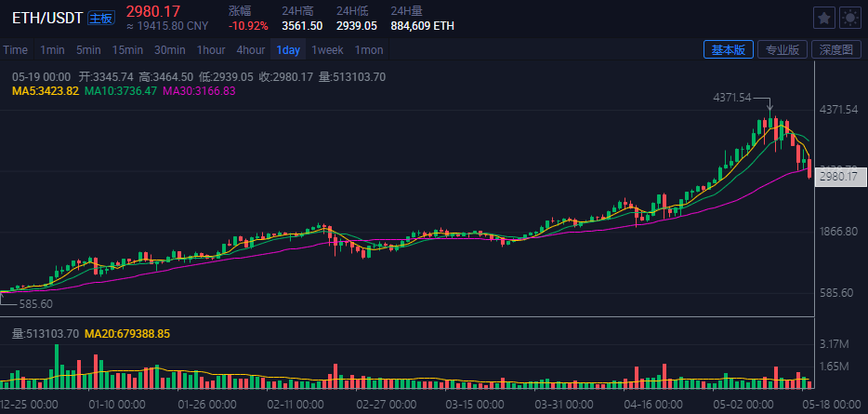Toggle the light/dark theme sun icon
868x414 pixels.
point(849,18)
